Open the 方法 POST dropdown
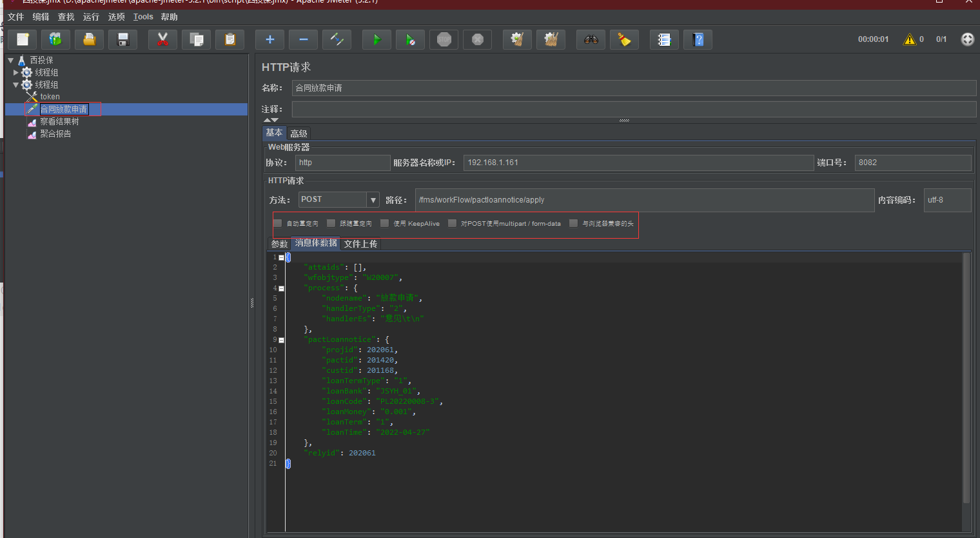The height and width of the screenshot is (538, 980). tap(373, 200)
